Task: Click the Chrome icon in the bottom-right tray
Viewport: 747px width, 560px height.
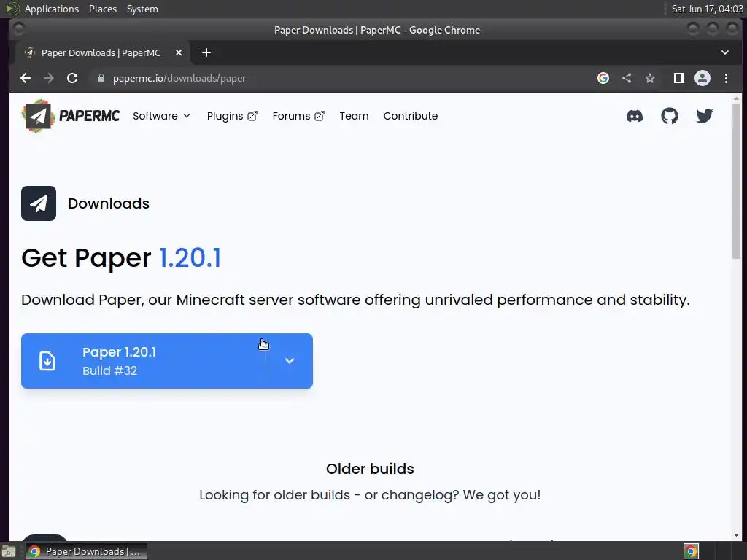Action: point(691,551)
